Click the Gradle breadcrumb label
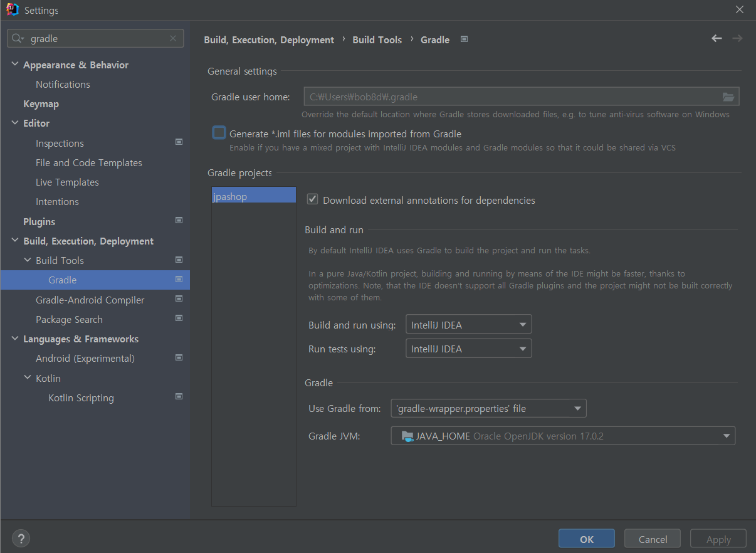The height and width of the screenshot is (553, 756). coord(435,39)
